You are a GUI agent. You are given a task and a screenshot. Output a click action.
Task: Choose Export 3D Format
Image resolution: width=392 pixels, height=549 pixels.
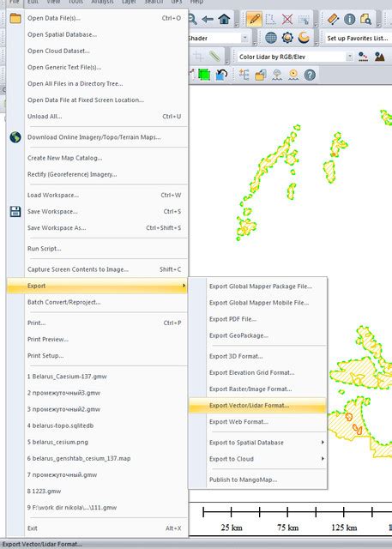click(x=258, y=357)
